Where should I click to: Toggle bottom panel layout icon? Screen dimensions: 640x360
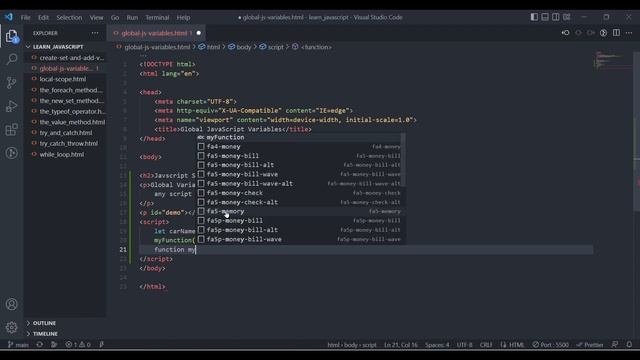pyautogui.click(x=545, y=17)
